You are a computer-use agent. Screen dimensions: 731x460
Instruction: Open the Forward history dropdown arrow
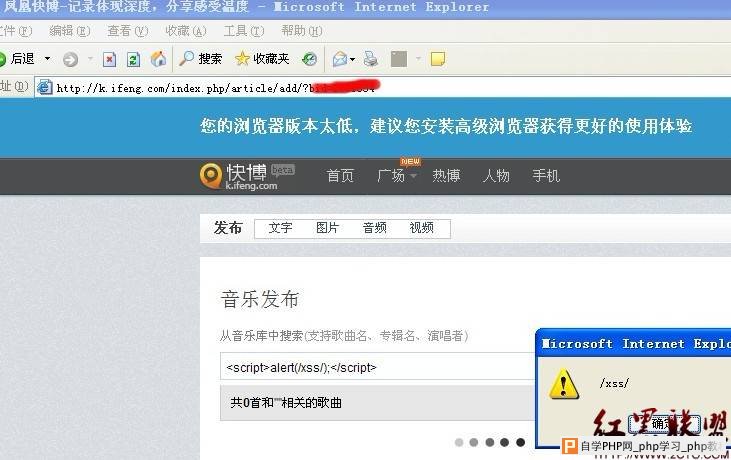90,59
